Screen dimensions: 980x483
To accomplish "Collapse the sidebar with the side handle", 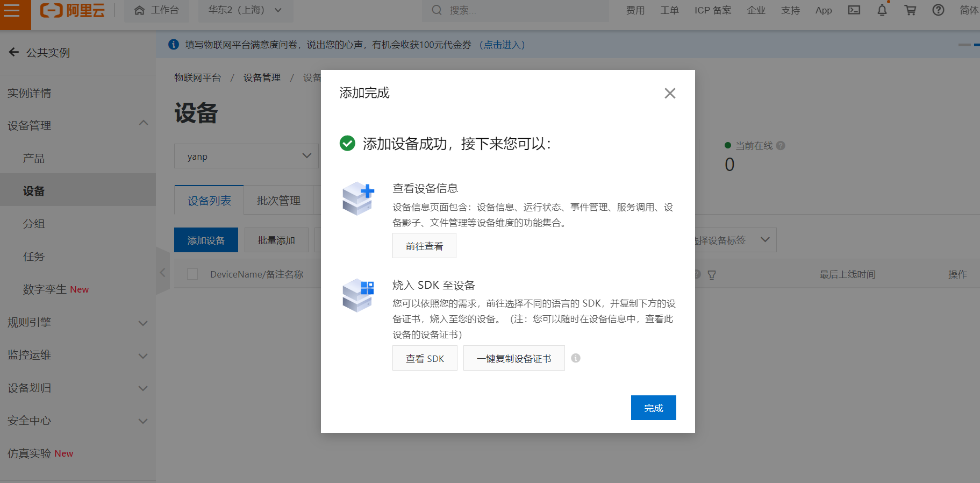I will [162, 272].
